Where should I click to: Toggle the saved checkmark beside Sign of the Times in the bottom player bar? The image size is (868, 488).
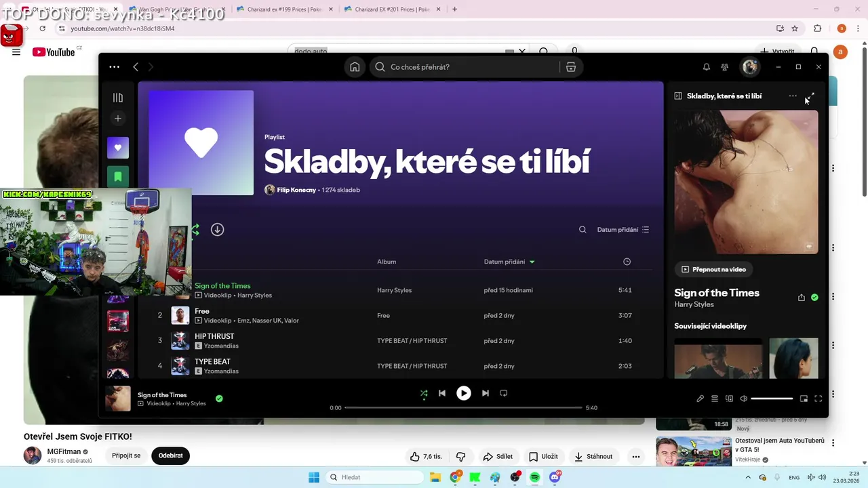point(219,399)
